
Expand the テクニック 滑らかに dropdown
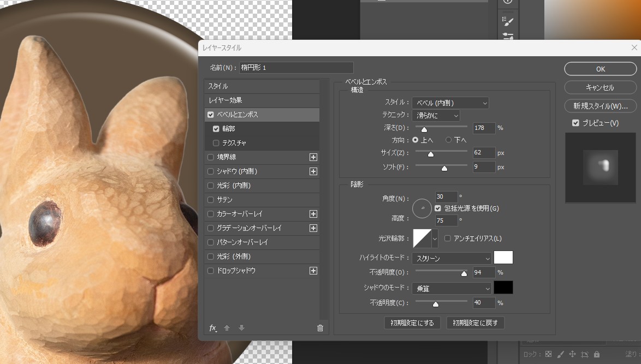click(436, 116)
